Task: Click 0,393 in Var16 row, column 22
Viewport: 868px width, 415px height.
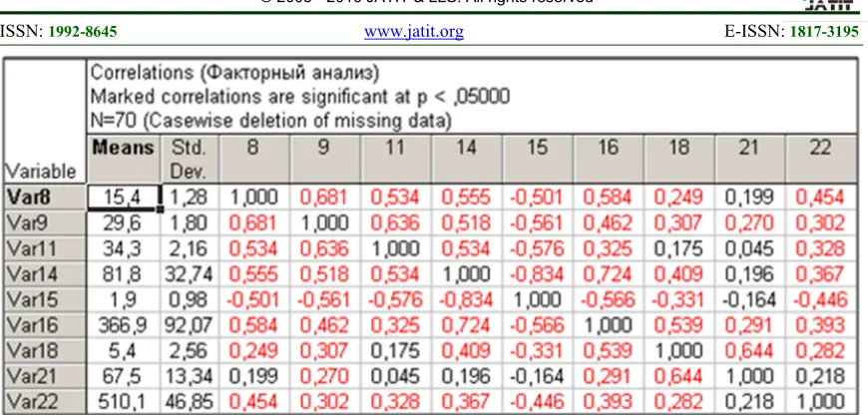Action: [x=820, y=325]
